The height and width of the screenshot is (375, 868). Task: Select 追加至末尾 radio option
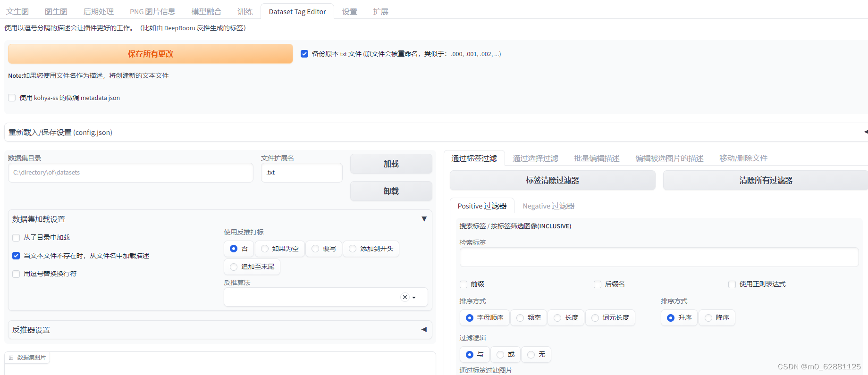point(252,267)
